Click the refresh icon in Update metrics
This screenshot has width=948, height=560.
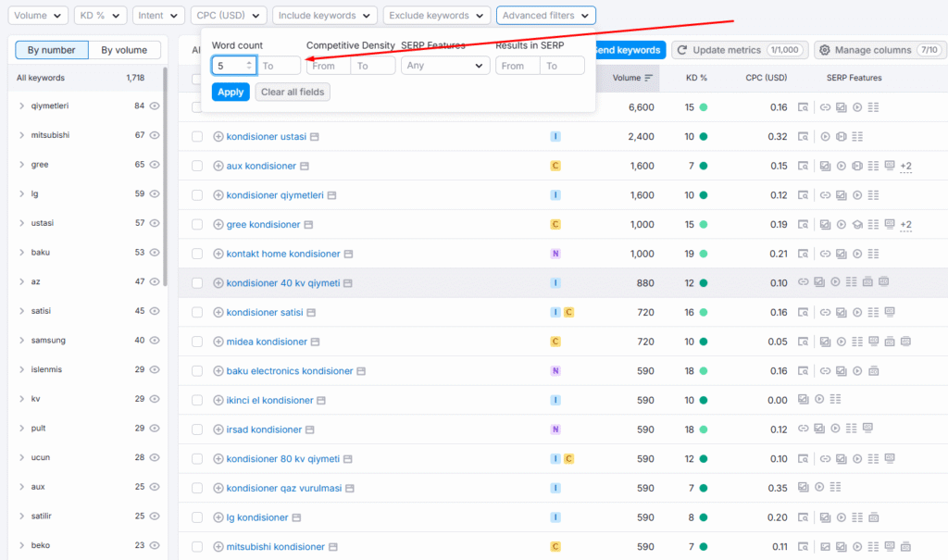coord(682,50)
